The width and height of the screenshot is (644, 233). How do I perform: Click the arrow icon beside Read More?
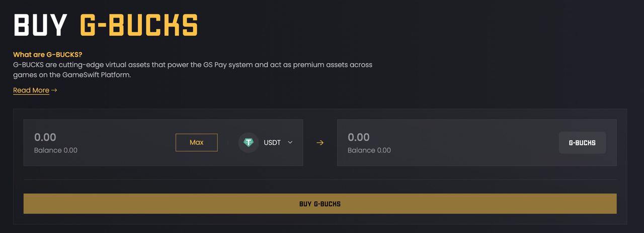[54, 90]
